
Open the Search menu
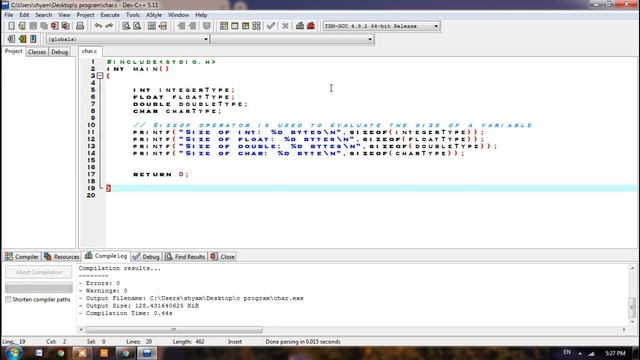point(44,15)
